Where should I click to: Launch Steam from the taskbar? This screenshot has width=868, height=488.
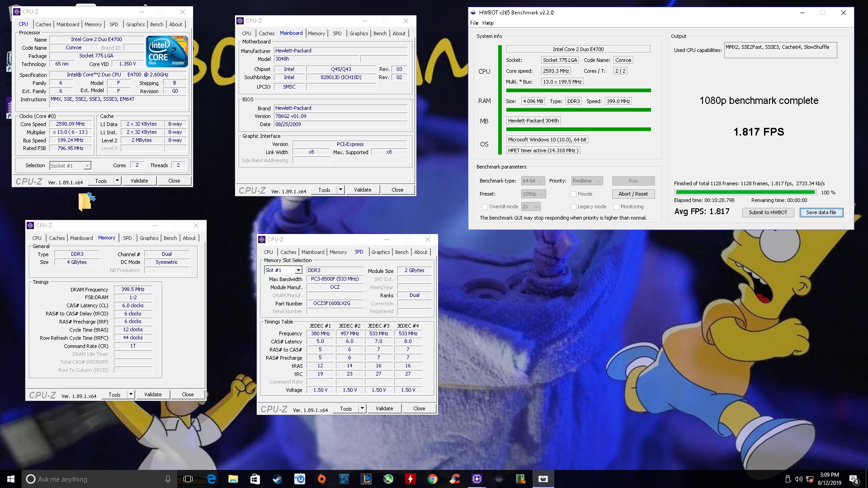coord(277,479)
